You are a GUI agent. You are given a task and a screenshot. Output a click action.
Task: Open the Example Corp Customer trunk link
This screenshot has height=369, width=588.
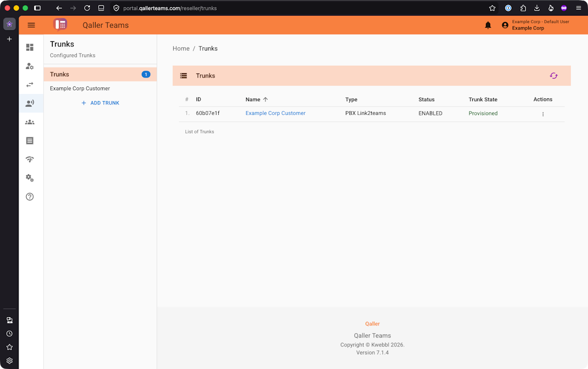(276, 113)
